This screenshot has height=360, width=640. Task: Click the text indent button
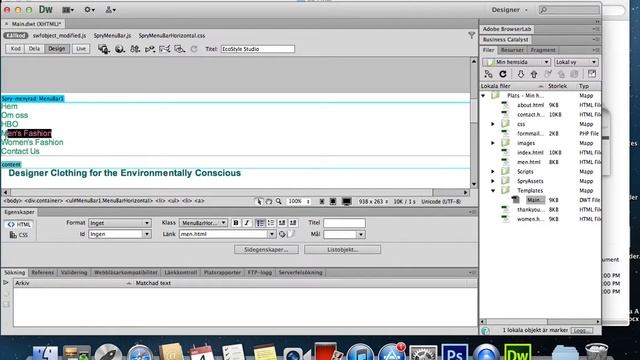pos(293,223)
